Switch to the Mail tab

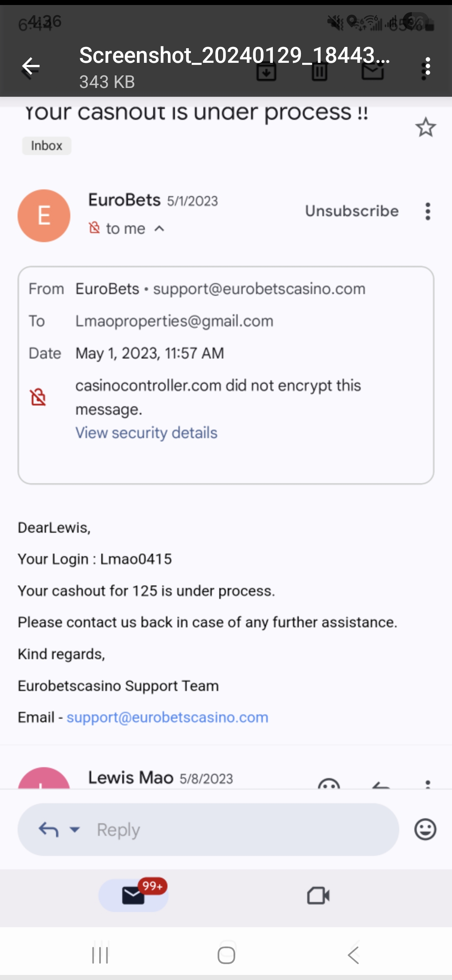click(x=134, y=895)
